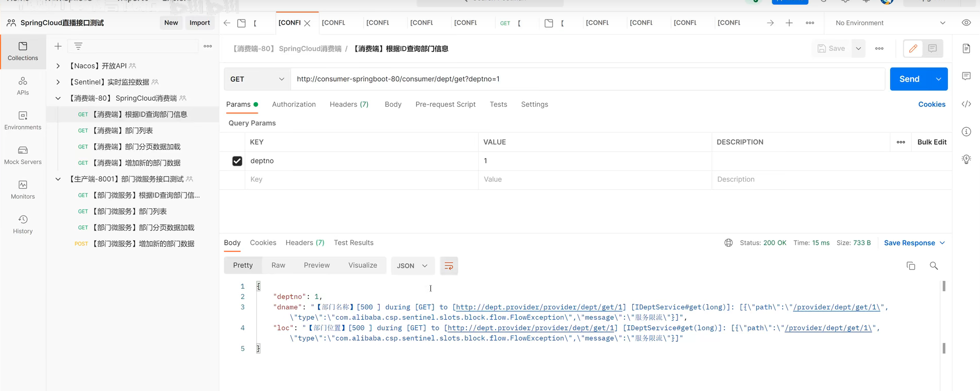Image resolution: width=980 pixels, height=391 pixels.
Task: Collapse the 【消费端-80】SpringCloud消费端 collection
Action: point(58,98)
